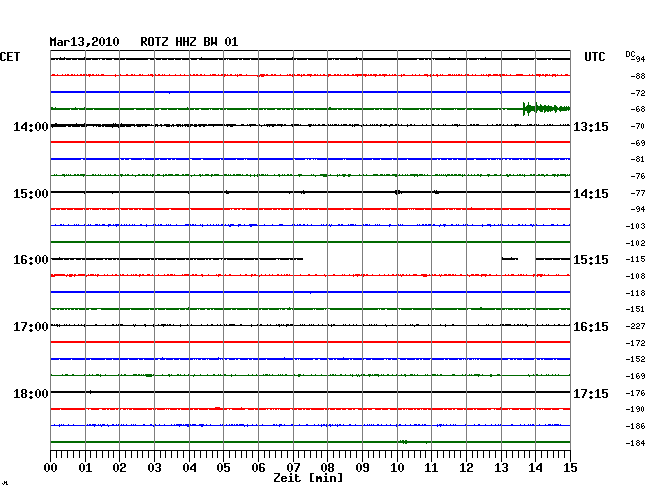Click the 00 minute axis label

pyautogui.click(x=50, y=468)
